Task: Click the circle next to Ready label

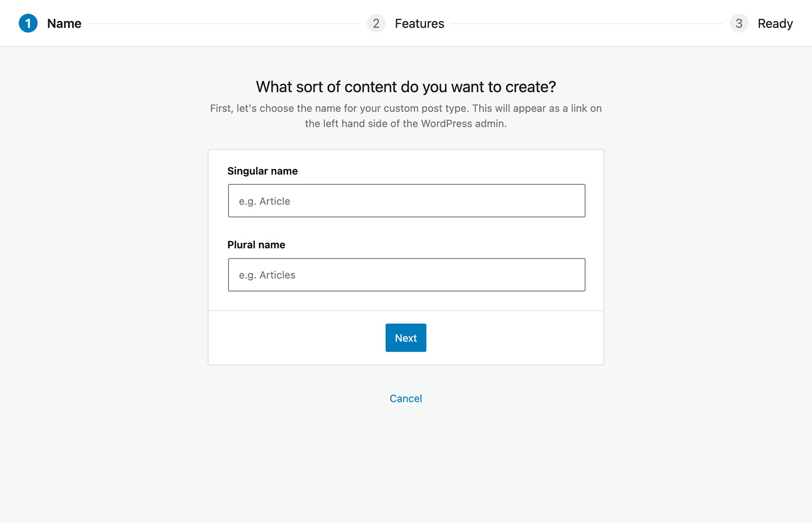Action: (739, 23)
